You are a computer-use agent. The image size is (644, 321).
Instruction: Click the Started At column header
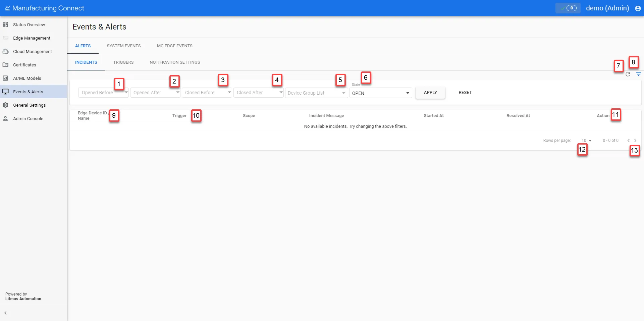click(434, 116)
